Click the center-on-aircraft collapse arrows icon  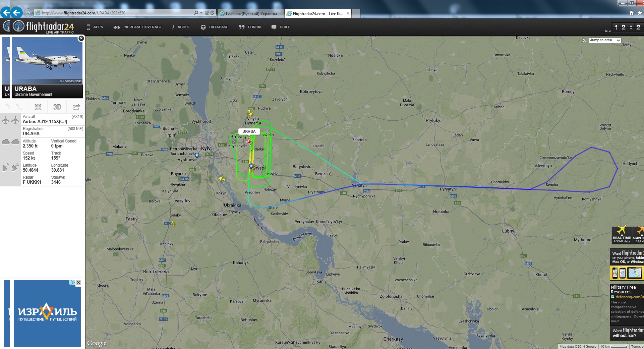coord(38,107)
